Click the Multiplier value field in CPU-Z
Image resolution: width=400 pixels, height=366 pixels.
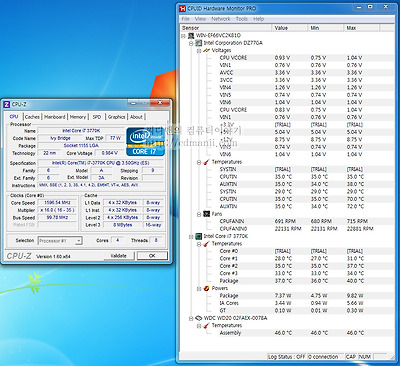(x=57, y=210)
